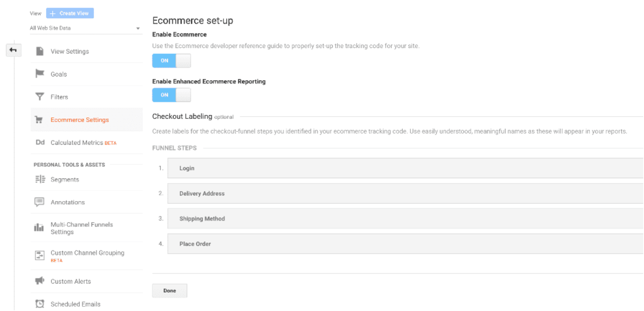Click the Delivery Address funnel step field
Screen dimensions: 644x311
tap(404, 194)
